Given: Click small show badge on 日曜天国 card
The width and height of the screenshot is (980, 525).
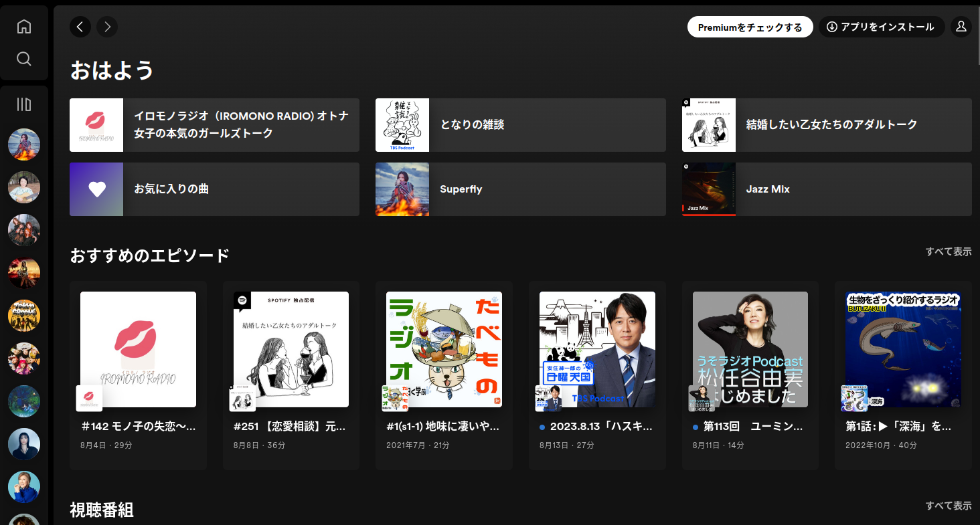Looking at the screenshot, I should (x=548, y=399).
